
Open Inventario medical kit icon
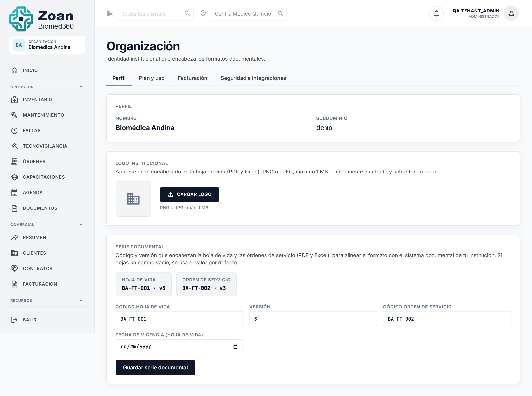[x=15, y=100]
